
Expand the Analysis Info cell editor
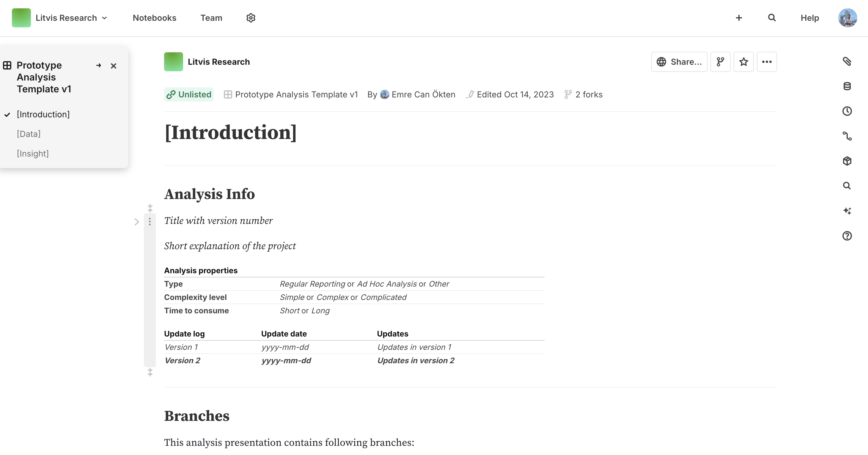136,222
